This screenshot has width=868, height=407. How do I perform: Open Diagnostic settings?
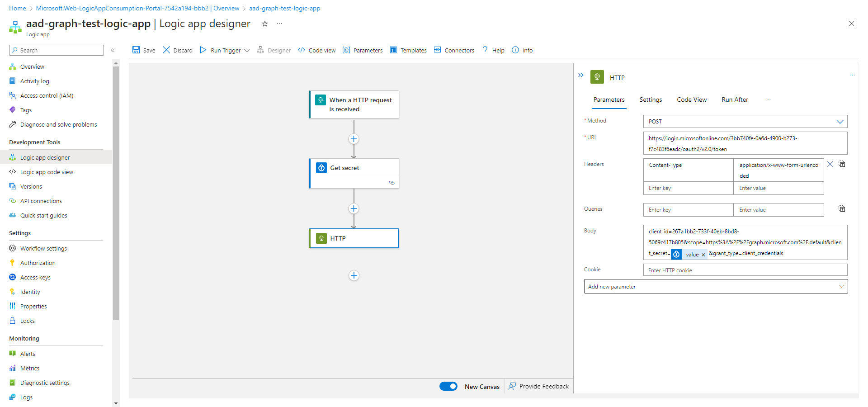click(x=45, y=383)
